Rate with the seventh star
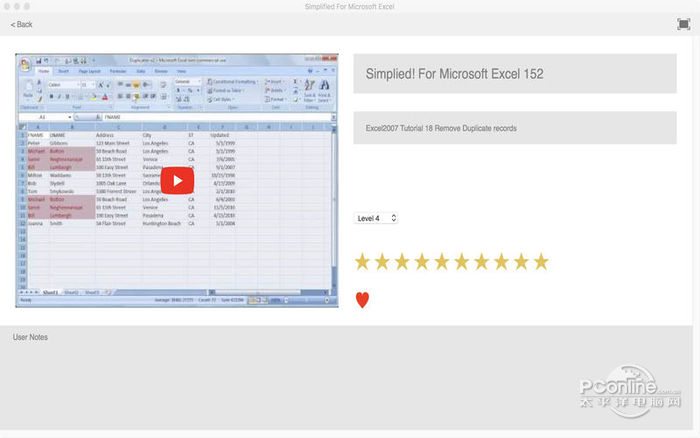This screenshot has width=700, height=438. click(482, 262)
